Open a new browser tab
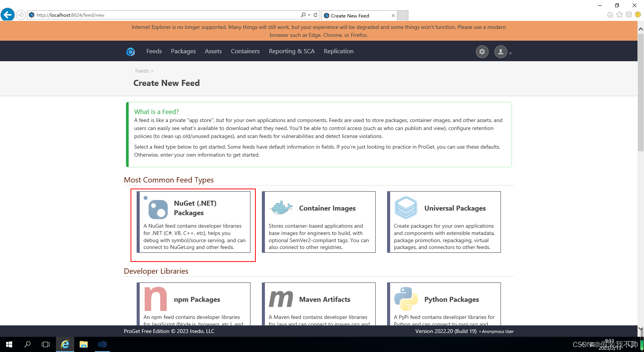 [x=403, y=16]
